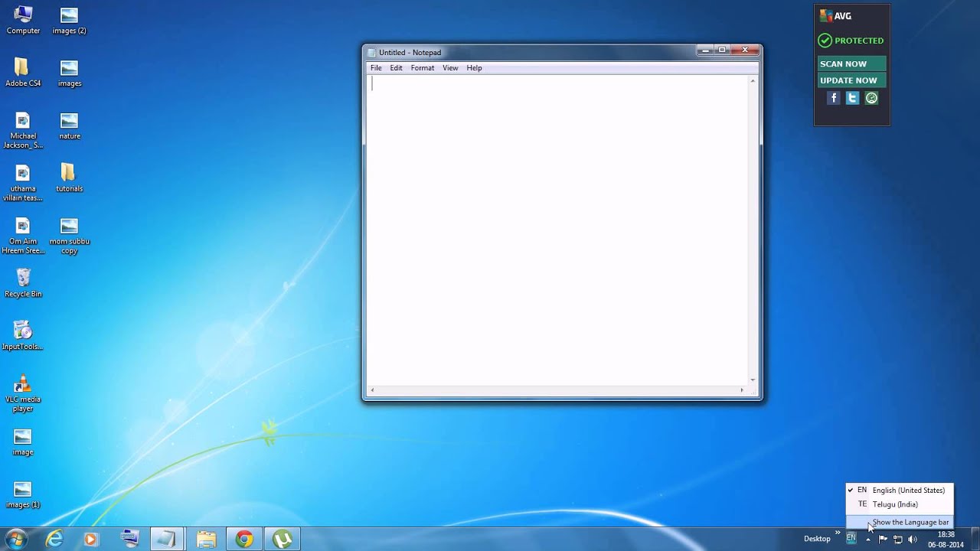The image size is (980, 551).
Task: Click the Notepad title bar icon
Action: (x=372, y=53)
